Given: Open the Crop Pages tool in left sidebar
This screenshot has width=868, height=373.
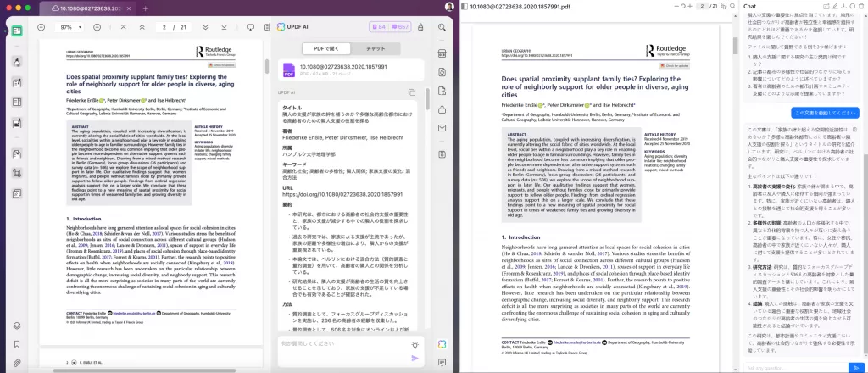Looking at the screenshot, I should 17,173.
